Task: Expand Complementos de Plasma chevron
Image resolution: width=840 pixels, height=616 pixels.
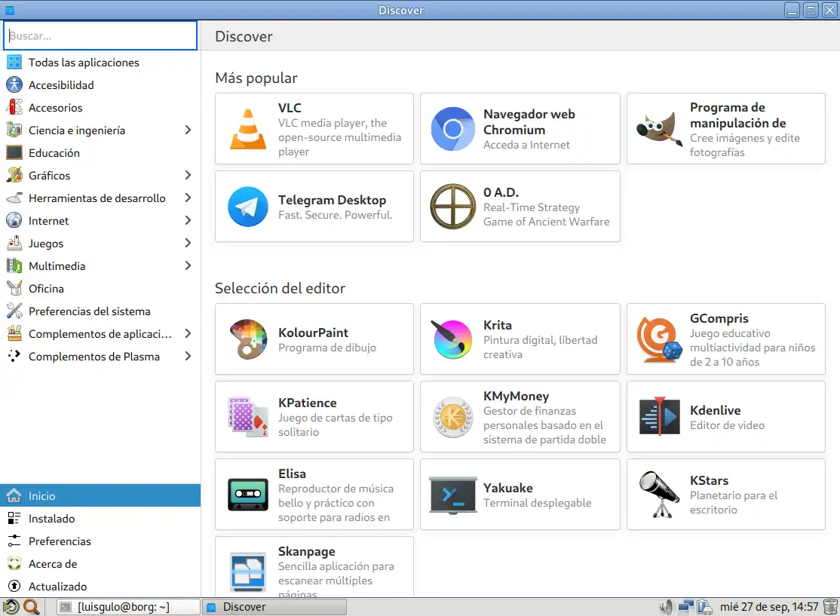Action: pyautogui.click(x=188, y=356)
